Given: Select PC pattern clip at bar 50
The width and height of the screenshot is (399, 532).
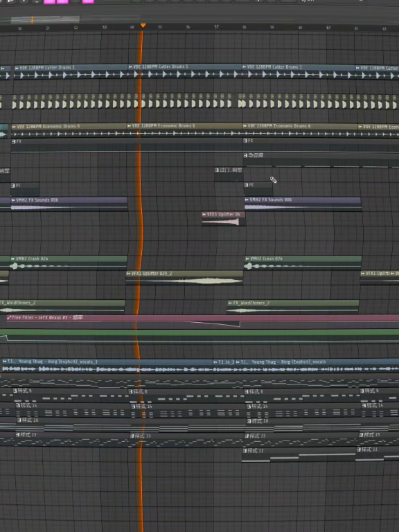Looking at the screenshot, I should (25, 190).
